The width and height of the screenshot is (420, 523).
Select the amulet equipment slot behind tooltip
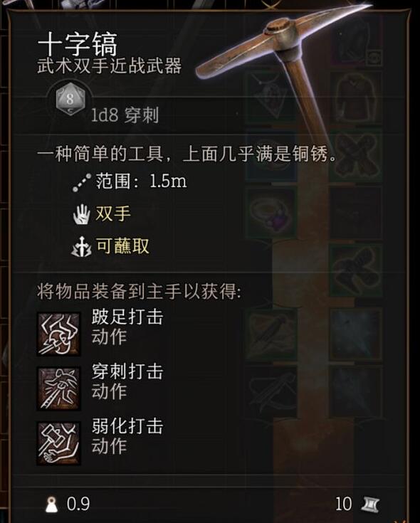(271, 97)
